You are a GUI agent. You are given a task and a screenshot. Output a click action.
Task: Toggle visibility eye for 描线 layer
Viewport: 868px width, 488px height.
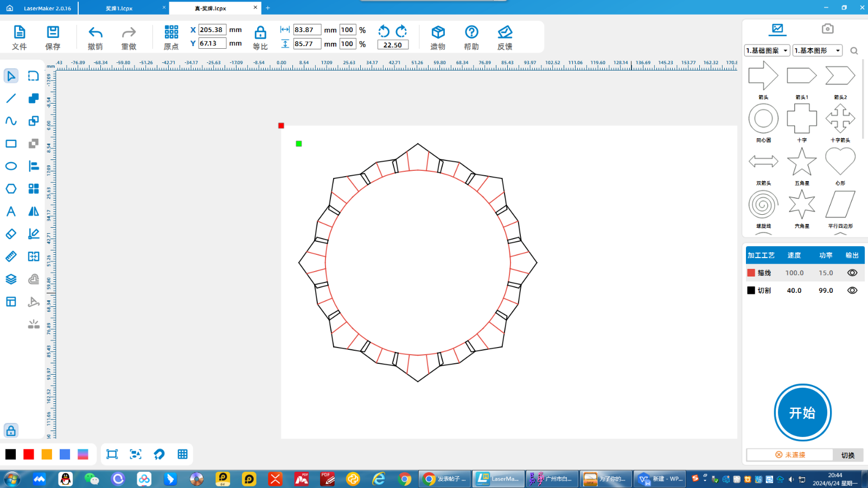[852, 273]
